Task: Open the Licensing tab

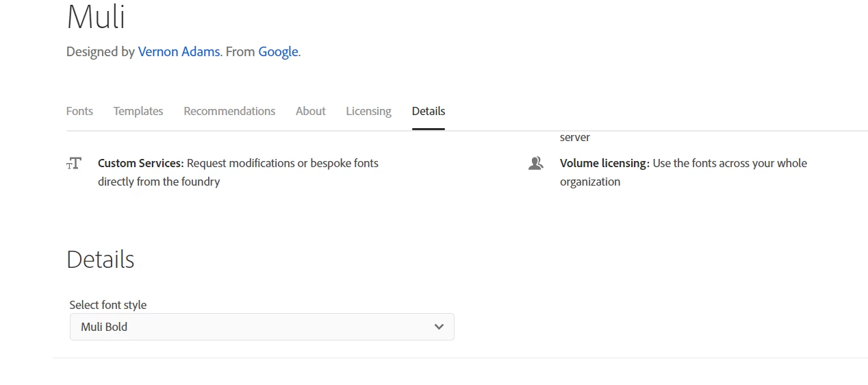Action: click(368, 111)
